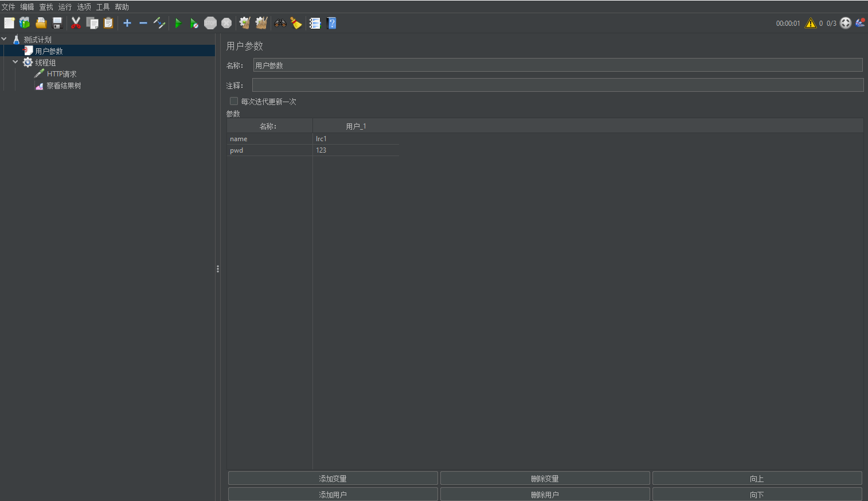Click the shutdown threads toolbar button
Image resolution: width=868 pixels, height=501 pixels.
click(x=226, y=23)
